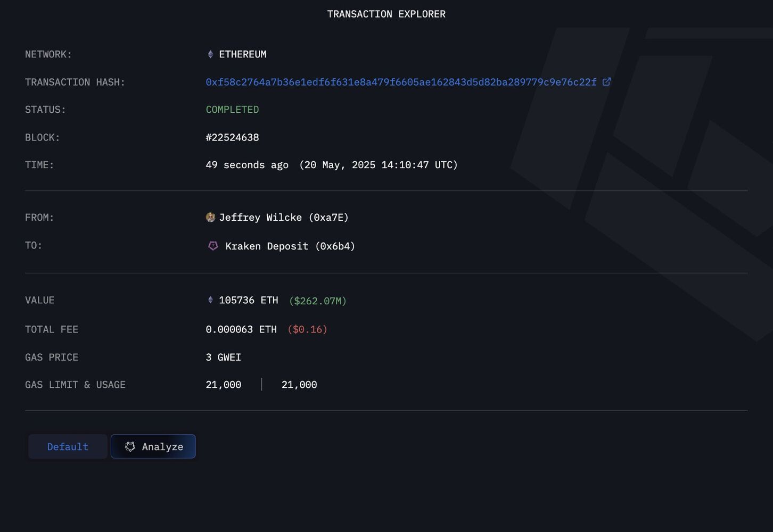The height and width of the screenshot is (532, 773).
Task: Click the 'TO:' label
Action: click(x=34, y=245)
